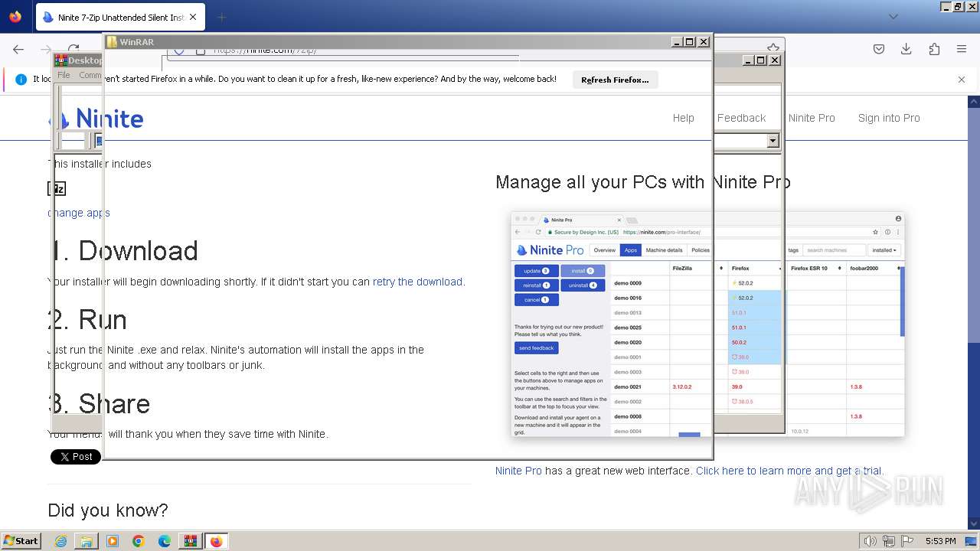
Task: Expand the list all tabs chevron
Action: tap(893, 17)
